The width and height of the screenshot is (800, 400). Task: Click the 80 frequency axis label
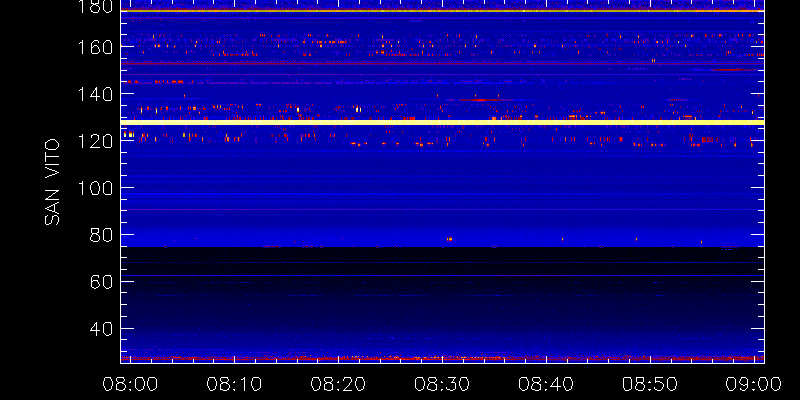(x=102, y=235)
